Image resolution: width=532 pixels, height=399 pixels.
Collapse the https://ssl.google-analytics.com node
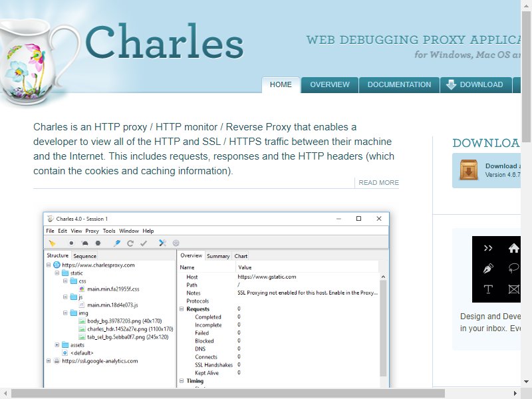point(49,361)
